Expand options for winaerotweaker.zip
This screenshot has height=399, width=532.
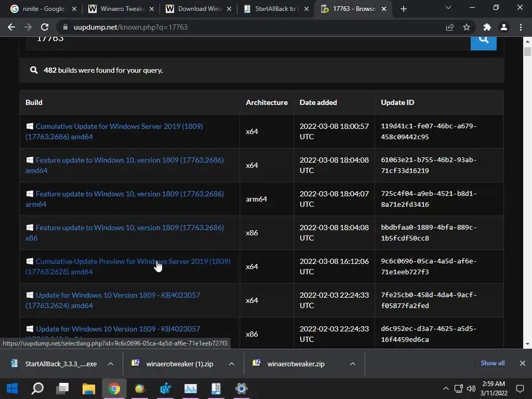click(353, 364)
